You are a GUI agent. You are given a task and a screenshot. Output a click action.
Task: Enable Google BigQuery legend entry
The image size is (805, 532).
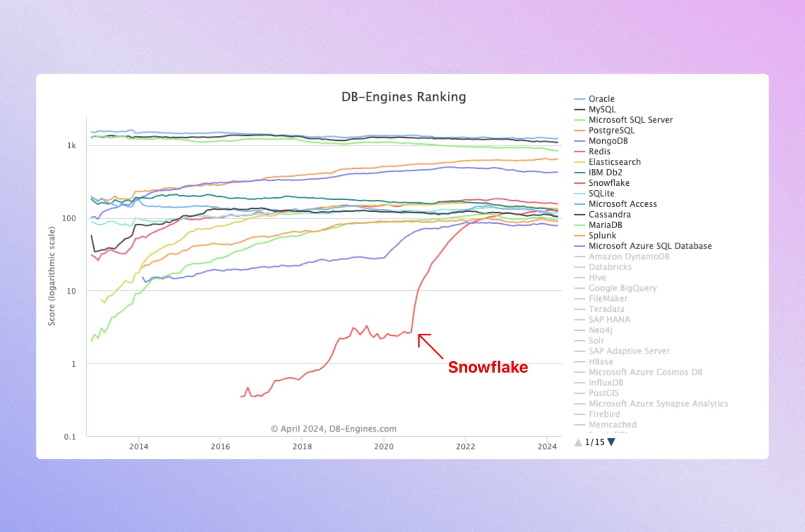tap(615, 288)
